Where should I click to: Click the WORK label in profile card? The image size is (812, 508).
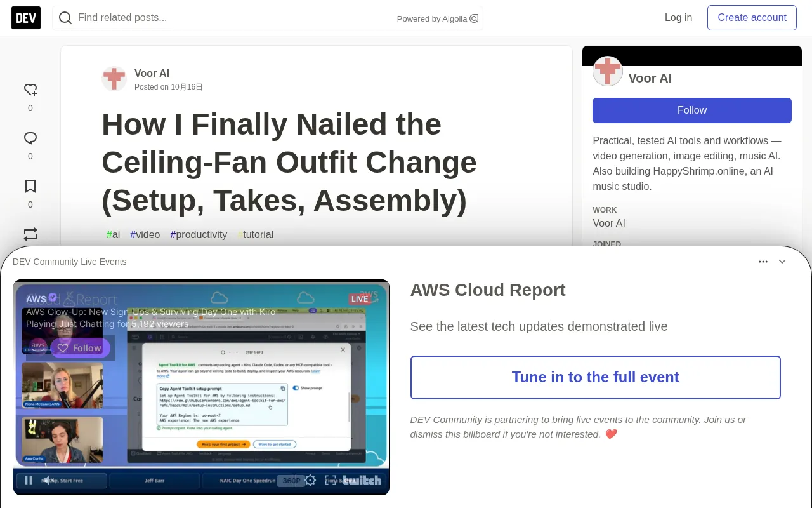pos(605,210)
